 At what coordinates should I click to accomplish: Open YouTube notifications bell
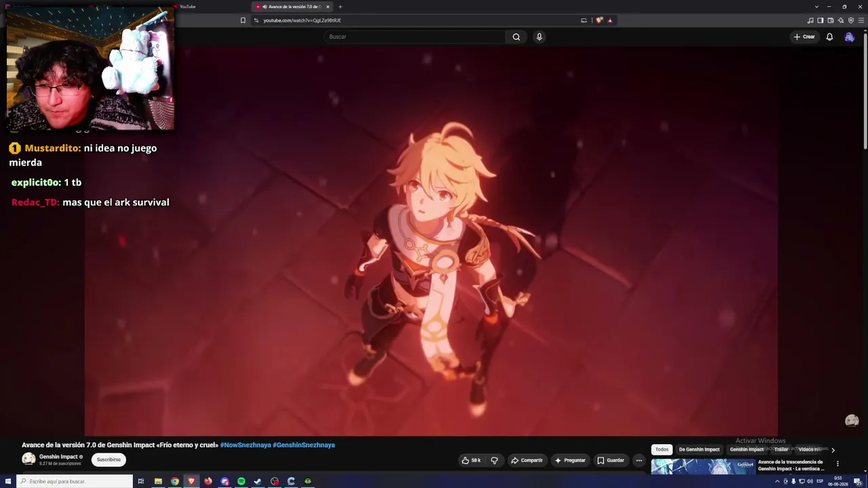coord(829,37)
